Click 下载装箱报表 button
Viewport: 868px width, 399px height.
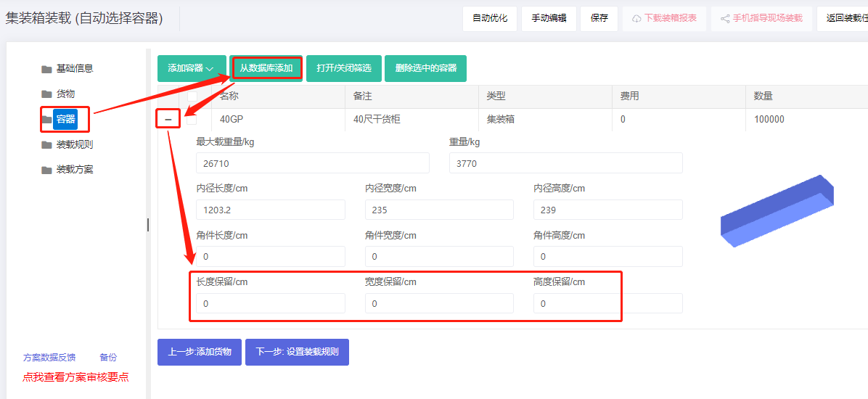(x=664, y=18)
